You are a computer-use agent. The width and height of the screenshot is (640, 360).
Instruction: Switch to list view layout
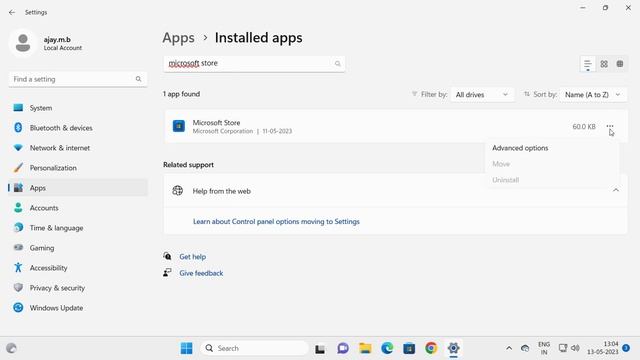coord(587,64)
